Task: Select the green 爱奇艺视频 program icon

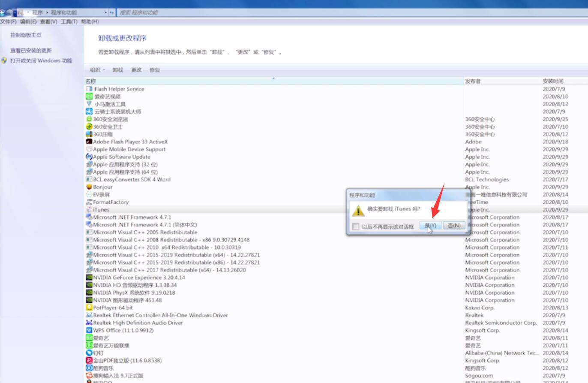Action: (89, 97)
